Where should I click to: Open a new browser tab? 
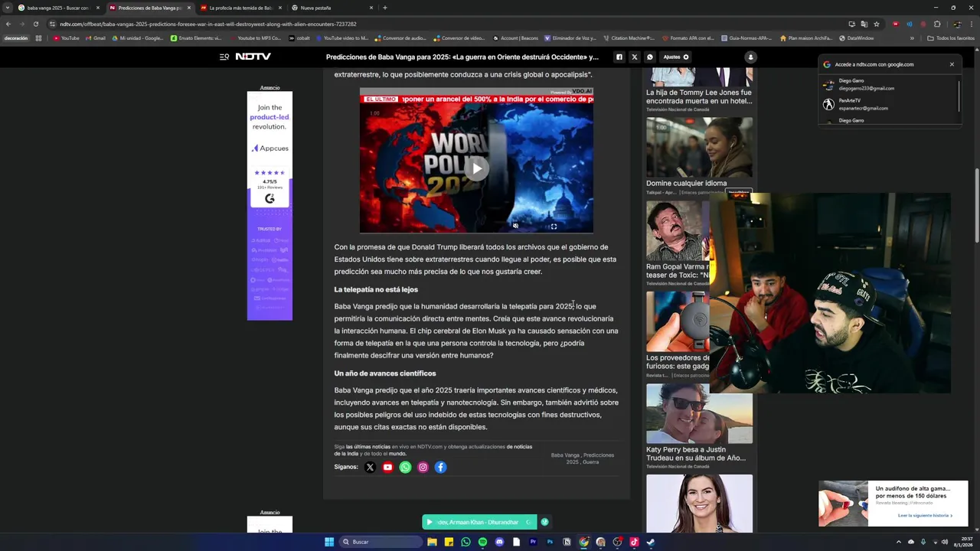point(384,8)
